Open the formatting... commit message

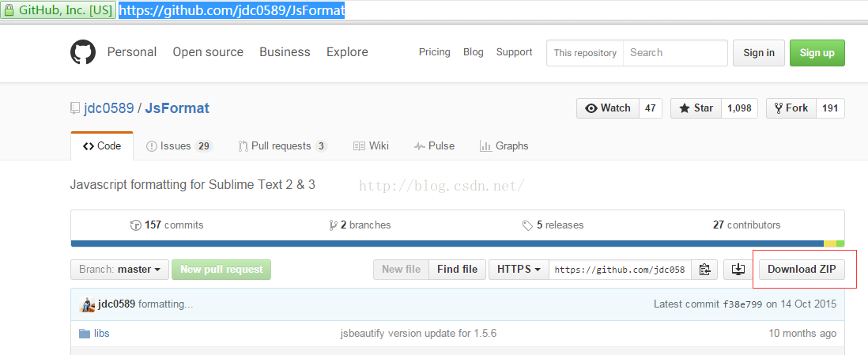pyautogui.click(x=165, y=304)
